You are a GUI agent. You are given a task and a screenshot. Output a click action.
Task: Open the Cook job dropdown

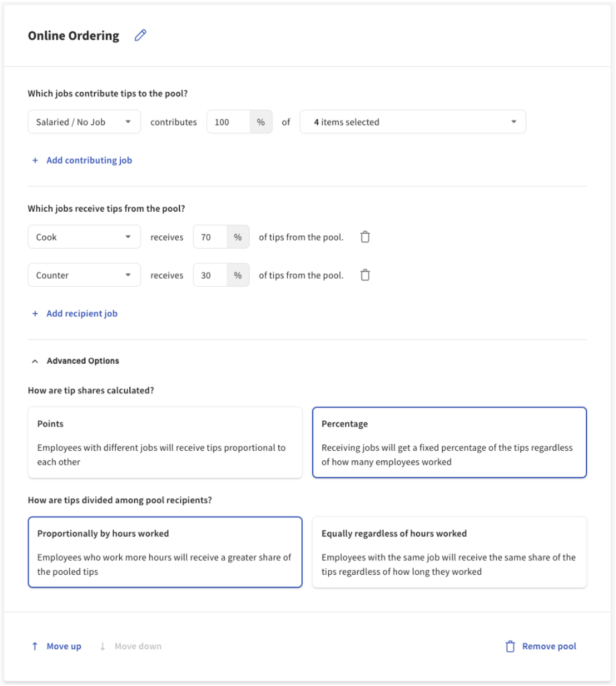tap(84, 237)
